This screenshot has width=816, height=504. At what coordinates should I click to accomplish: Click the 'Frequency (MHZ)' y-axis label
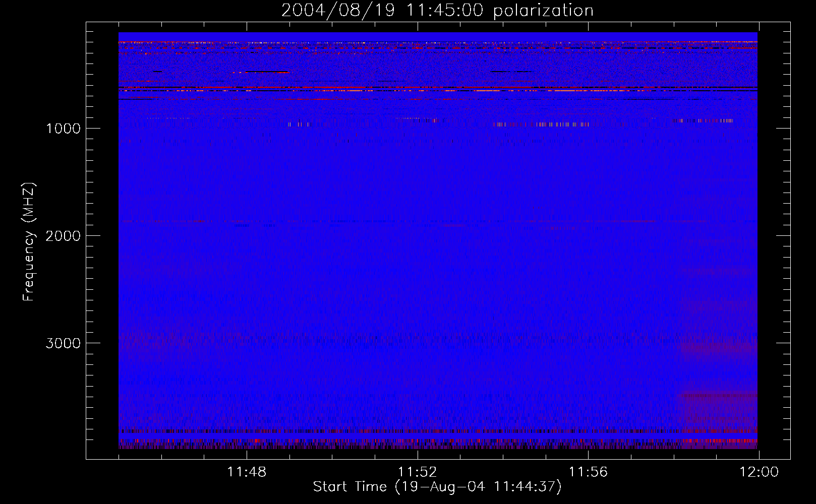(29, 242)
